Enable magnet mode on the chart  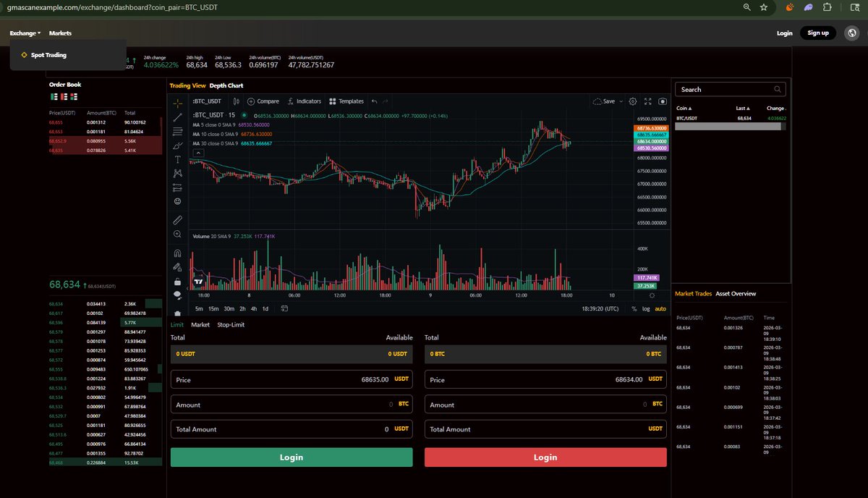[x=177, y=253]
